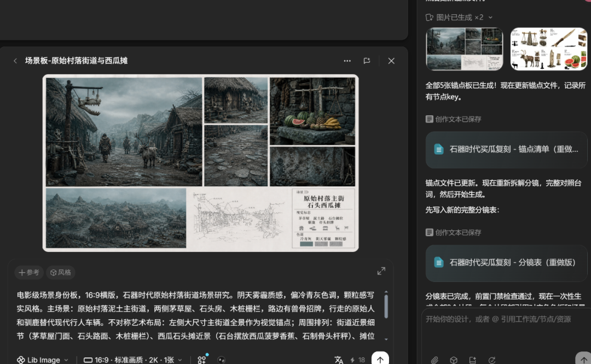This screenshot has width=591, height=364.
Task: Click the 创作文本已保存 label above 锚点清单 card
Action: coord(458,119)
